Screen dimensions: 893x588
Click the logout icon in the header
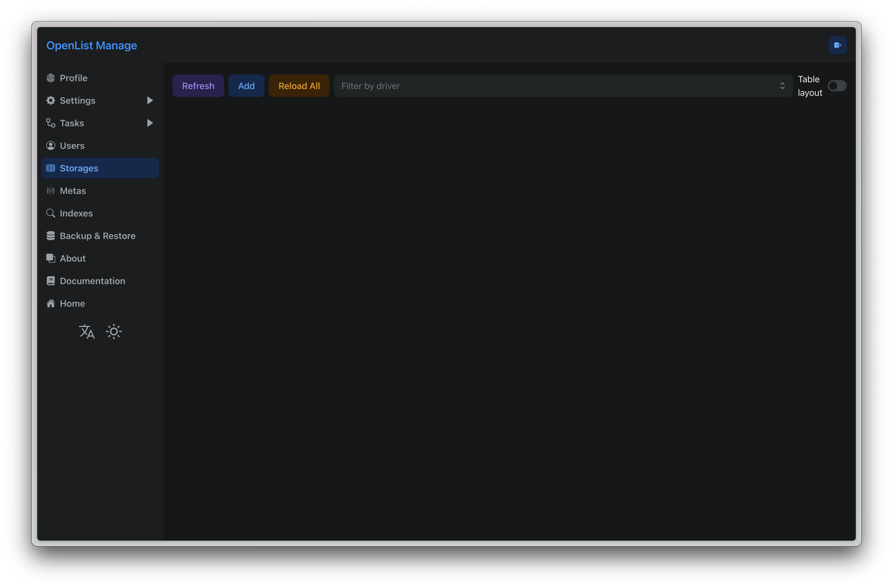[837, 45]
